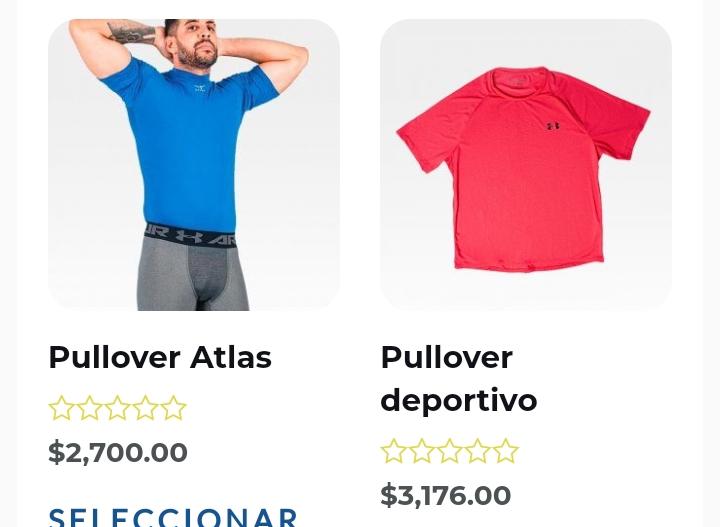Open the red Pullover deportivo product image
Viewport: 720px width, 527px height.
(x=526, y=165)
